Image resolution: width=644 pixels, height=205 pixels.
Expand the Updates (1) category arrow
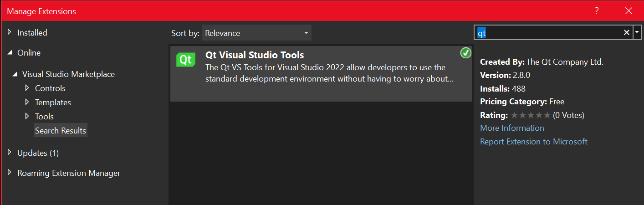(x=10, y=153)
